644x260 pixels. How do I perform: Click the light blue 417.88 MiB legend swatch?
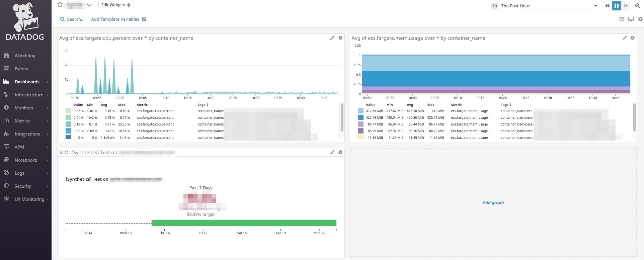tap(360, 111)
